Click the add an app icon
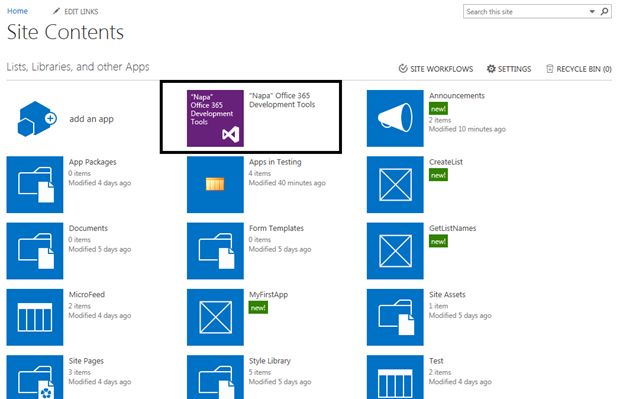The height and width of the screenshot is (399, 623). (37, 118)
